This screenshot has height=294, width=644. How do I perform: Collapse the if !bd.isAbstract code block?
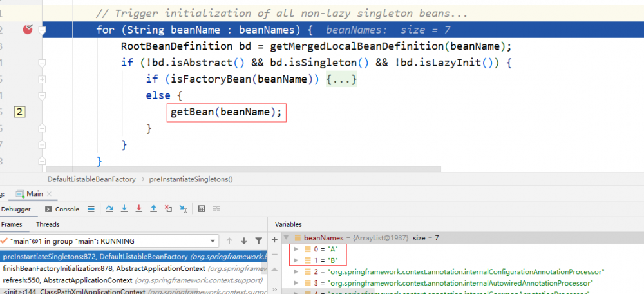(x=43, y=63)
